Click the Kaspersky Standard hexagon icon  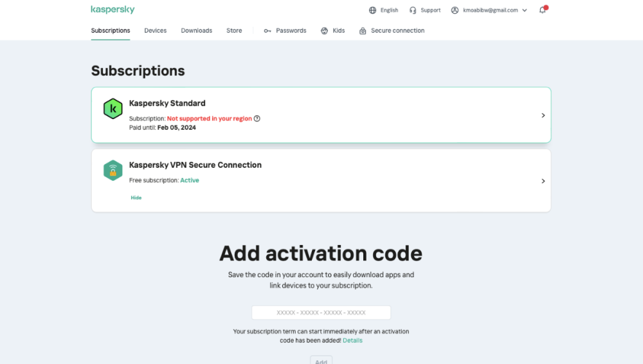[x=113, y=109]
